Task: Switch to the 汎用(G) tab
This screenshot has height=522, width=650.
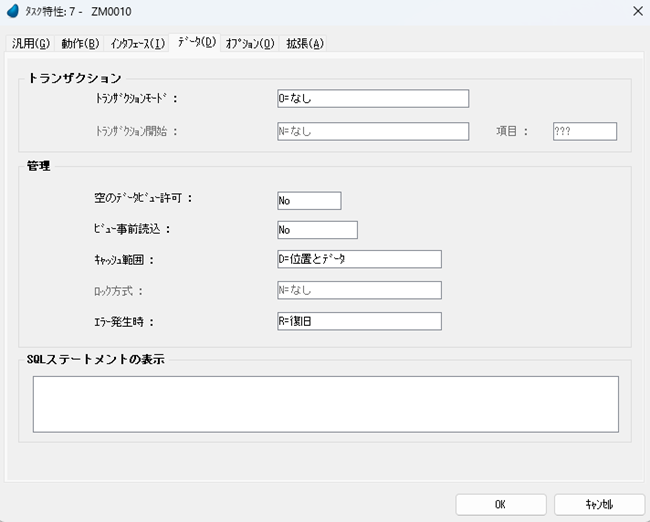Action: point(30,44)
